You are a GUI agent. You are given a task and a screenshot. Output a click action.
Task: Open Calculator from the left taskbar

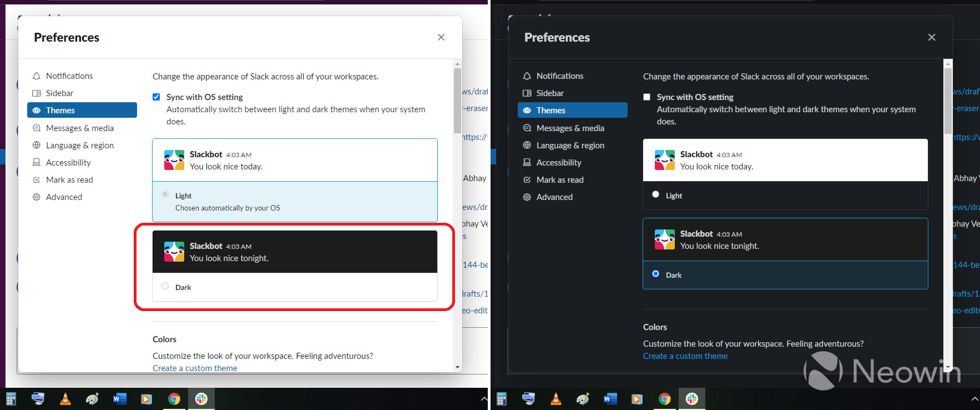pyautogui.click(x=11, y=399)
